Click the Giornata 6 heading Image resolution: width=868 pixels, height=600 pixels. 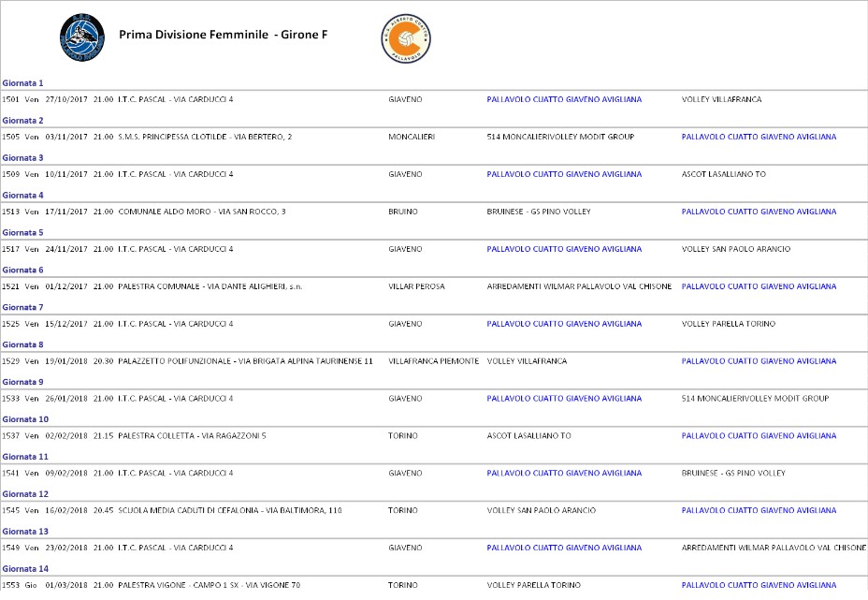[22, 270]
